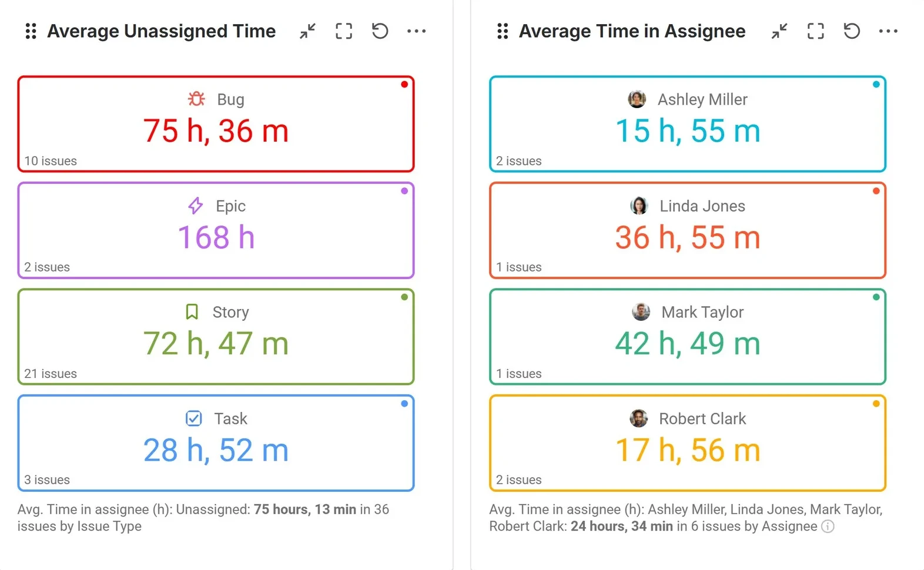
Task: Click the Story bookmark icon
Action: (x=192, y=312)
